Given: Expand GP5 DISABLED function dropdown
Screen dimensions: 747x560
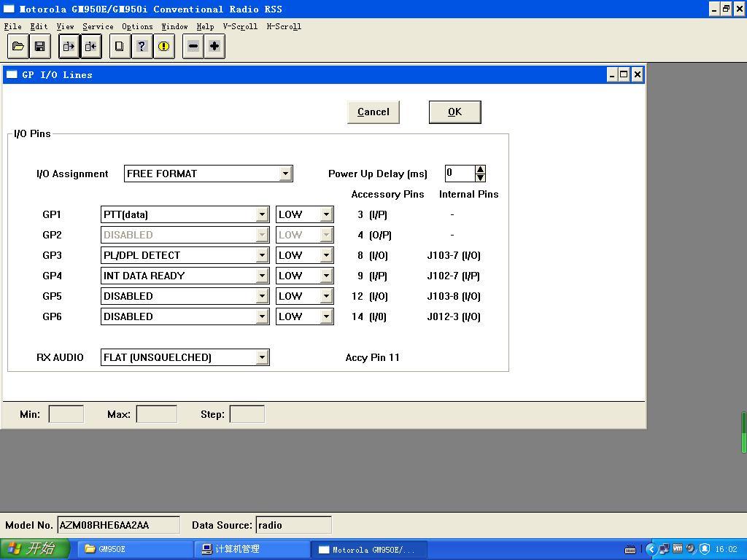Looking at the screenshot, I should click(262, 296).
